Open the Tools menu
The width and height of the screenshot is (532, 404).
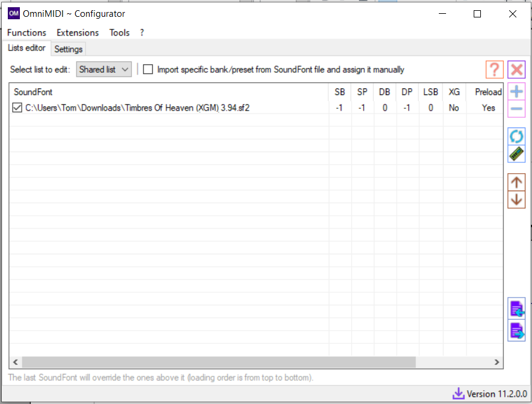[119, 32]
